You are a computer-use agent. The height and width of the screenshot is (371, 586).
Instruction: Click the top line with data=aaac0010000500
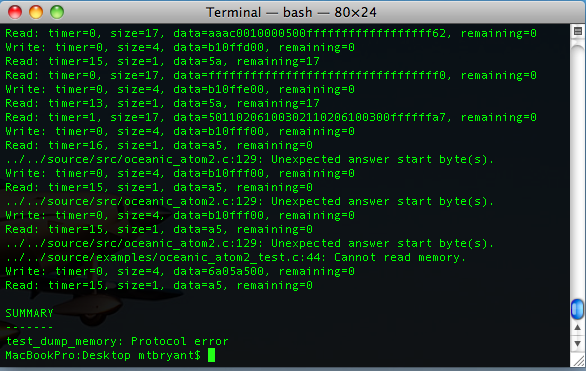click(x=271, y=33)
